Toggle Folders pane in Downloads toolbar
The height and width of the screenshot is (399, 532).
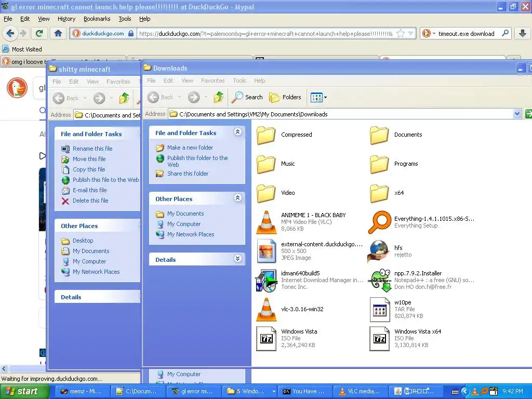[x=285, y=97]
